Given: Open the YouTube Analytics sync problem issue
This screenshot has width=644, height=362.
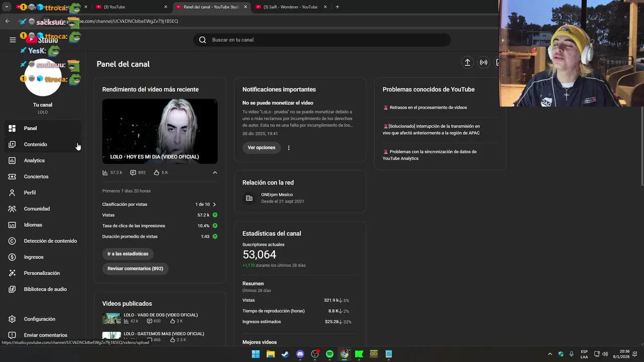Looking at the screenshot, I should 430,155.
